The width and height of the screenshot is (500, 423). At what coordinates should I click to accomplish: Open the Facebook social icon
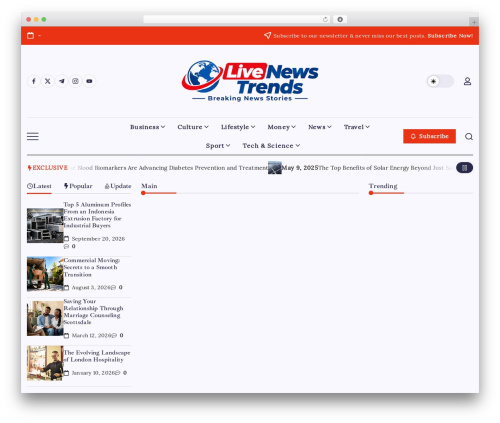coord(34,81)
